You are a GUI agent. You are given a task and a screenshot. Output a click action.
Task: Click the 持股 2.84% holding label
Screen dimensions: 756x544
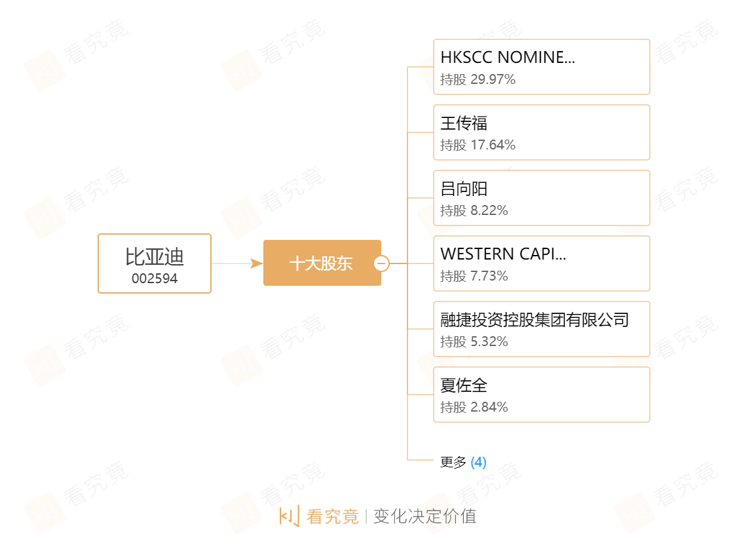pos(474,407)
